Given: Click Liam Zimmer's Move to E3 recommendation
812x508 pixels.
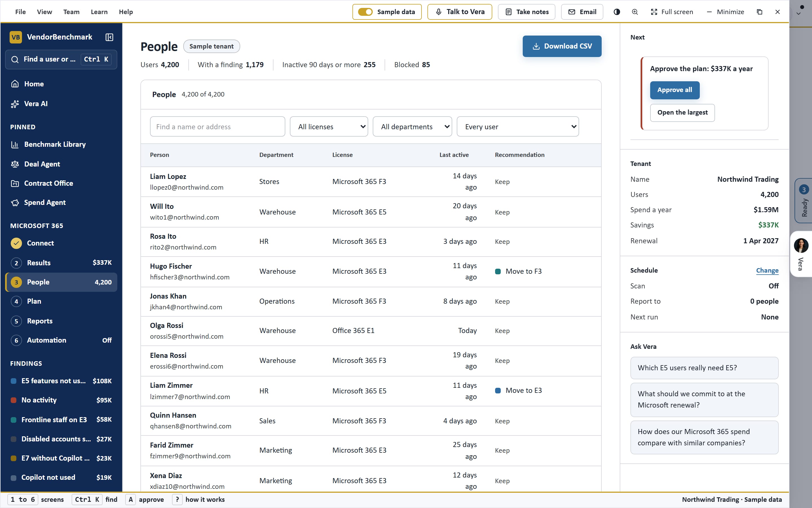Looking at the screenshot, I should pos(518,390).
